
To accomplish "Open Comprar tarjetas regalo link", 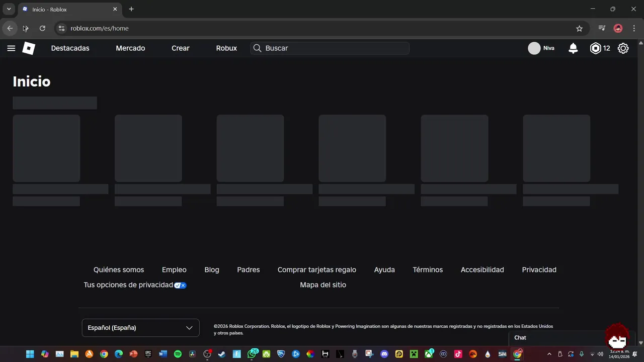I will 317,270.
